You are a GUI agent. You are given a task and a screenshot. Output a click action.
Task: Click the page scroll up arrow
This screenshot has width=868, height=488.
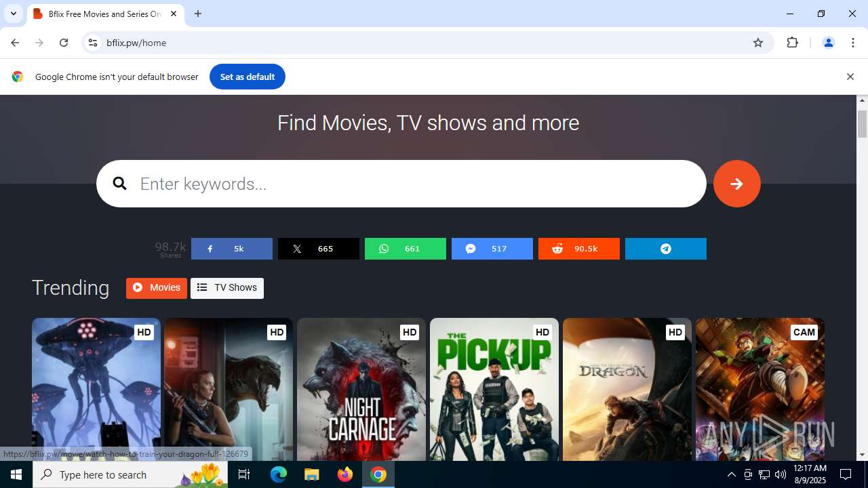863,101
